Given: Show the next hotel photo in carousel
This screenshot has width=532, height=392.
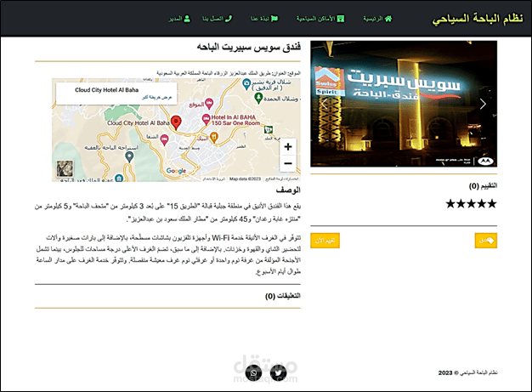Looking at the screenshot, I should pyautogui.click(x=483, y=104).
